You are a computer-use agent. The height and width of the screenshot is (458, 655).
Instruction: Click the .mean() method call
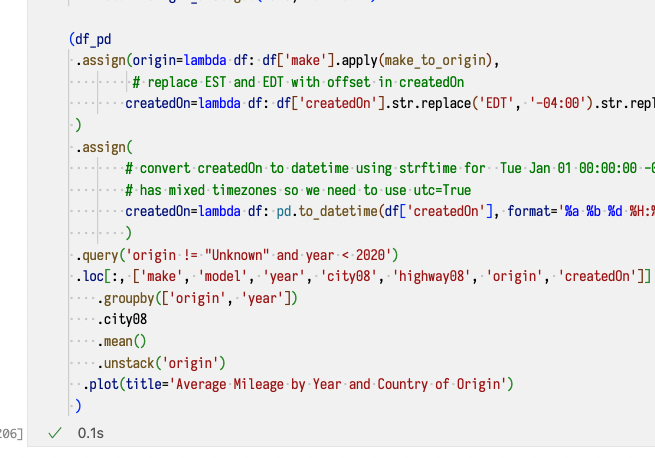point(122,340)
